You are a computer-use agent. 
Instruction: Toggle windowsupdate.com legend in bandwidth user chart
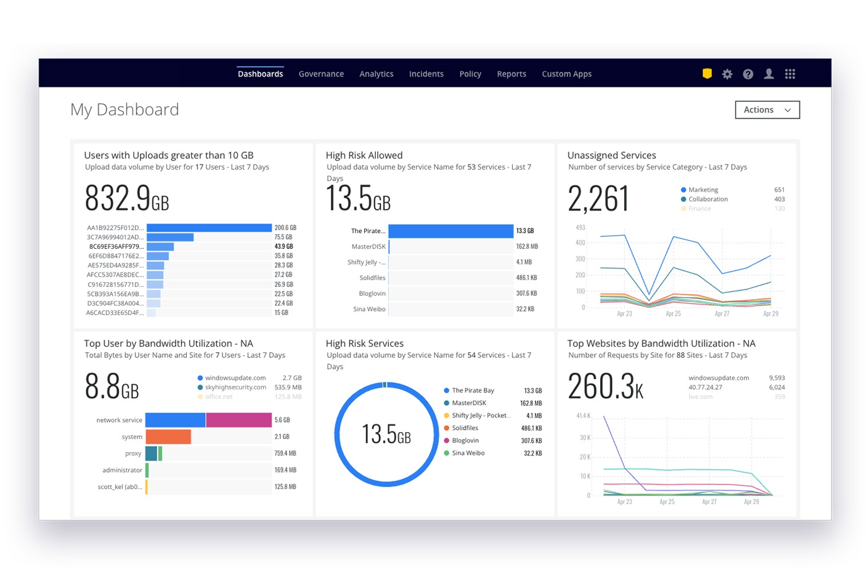(235, 378)
